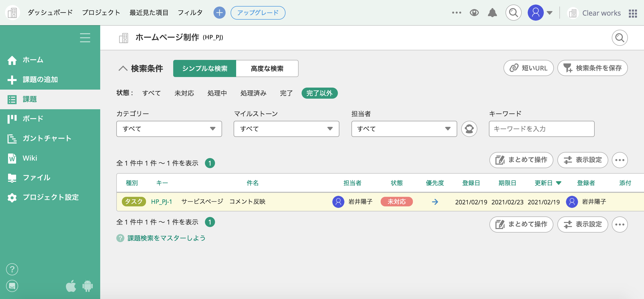
Task: Open マイルストーン dropdown
Action: click(286, 129)
